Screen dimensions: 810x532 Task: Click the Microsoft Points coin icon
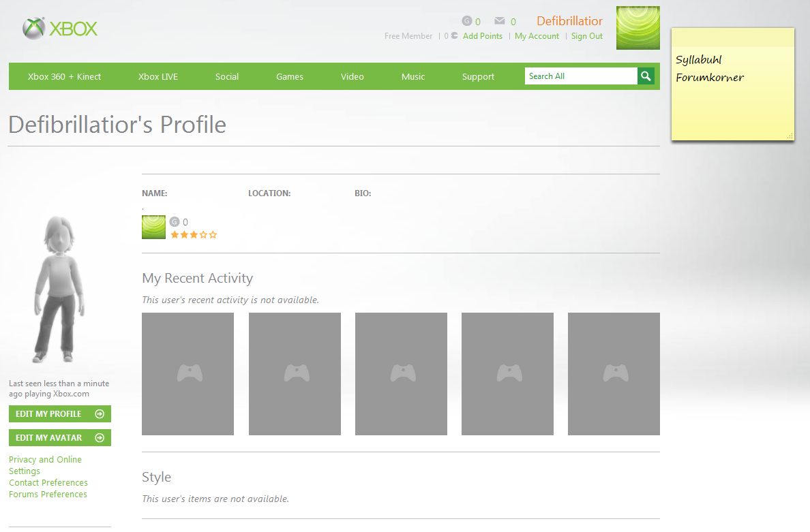pyautogui.click(x=454, y=35)
